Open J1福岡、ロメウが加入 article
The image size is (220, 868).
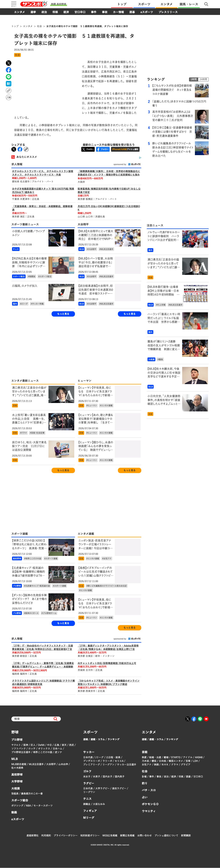[25, 286]
